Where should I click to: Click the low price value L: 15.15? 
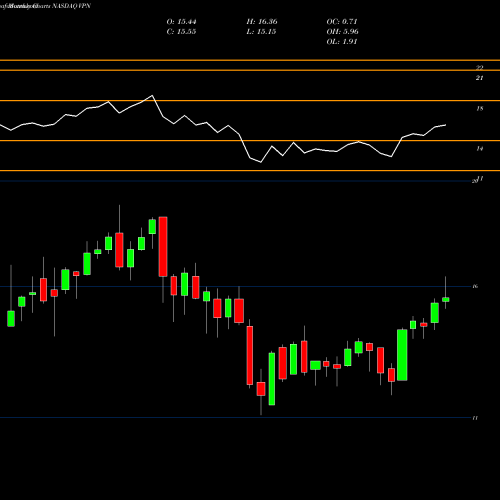[x=261, y=32]
